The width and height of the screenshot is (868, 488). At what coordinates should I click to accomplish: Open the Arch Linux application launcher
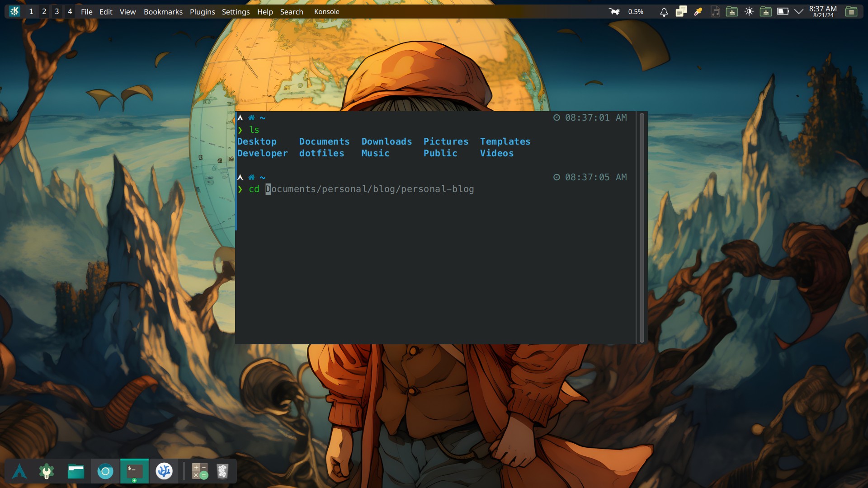click(19, 471)
